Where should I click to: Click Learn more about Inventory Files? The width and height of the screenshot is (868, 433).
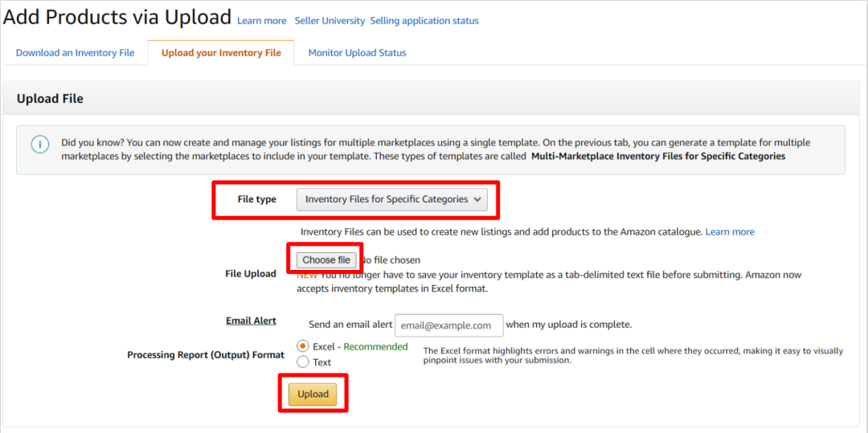pos(730,232)
